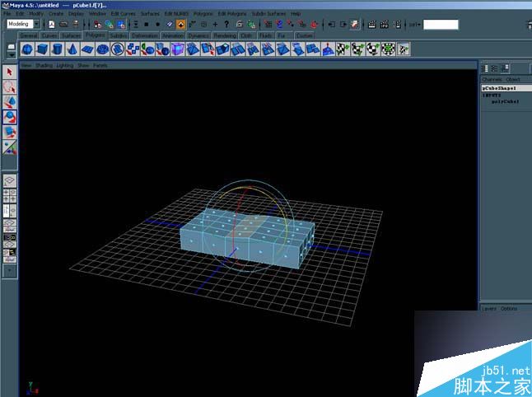Click the IPR render clapboard icon
532x397 pixels.
point(385,24)
